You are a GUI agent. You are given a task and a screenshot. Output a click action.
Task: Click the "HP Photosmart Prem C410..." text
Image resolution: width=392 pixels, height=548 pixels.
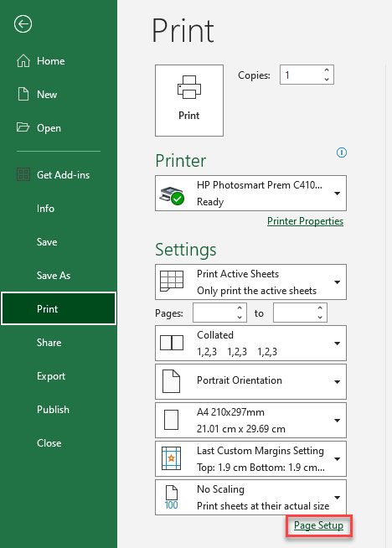(x=259, y=185)
